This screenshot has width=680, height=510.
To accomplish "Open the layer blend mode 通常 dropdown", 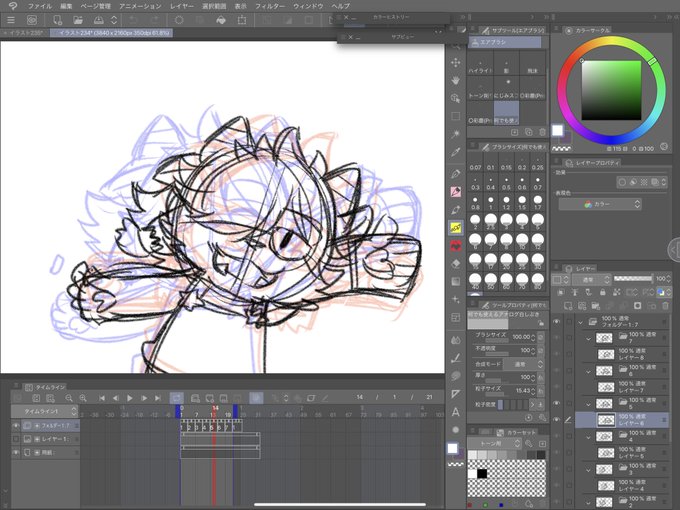I will (592, 279).
